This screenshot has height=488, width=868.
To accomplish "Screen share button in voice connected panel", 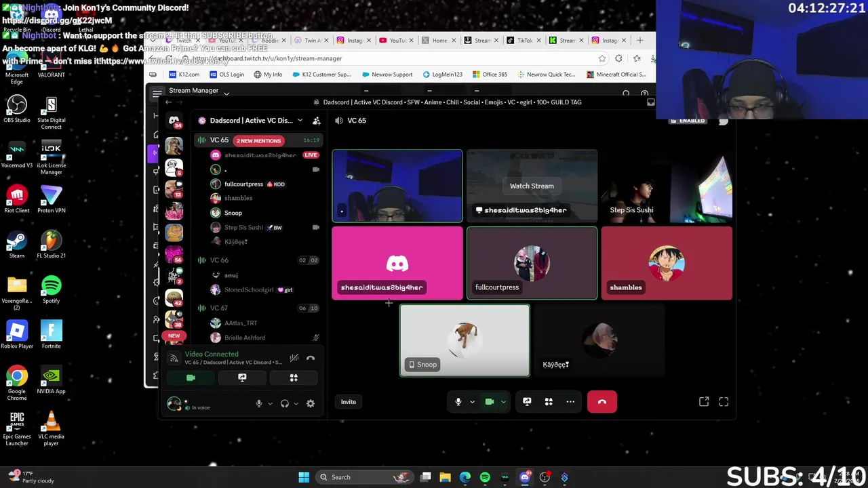I will click(x=242, y=378).
